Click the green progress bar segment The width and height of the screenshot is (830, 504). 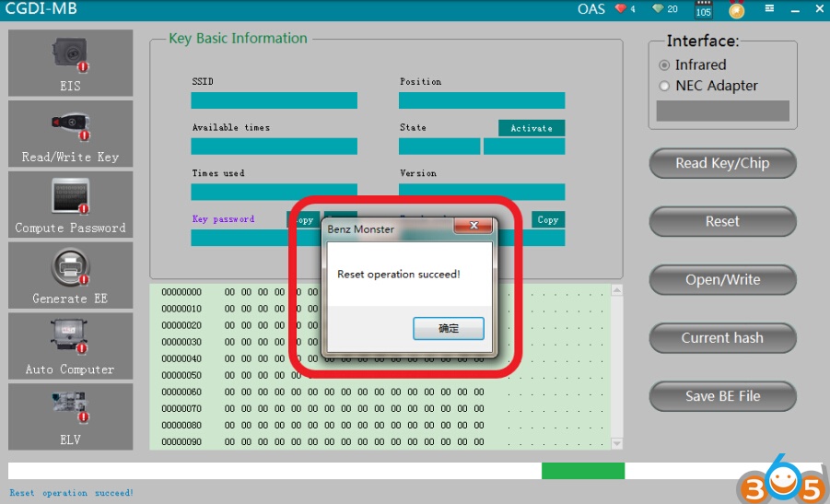583,471
